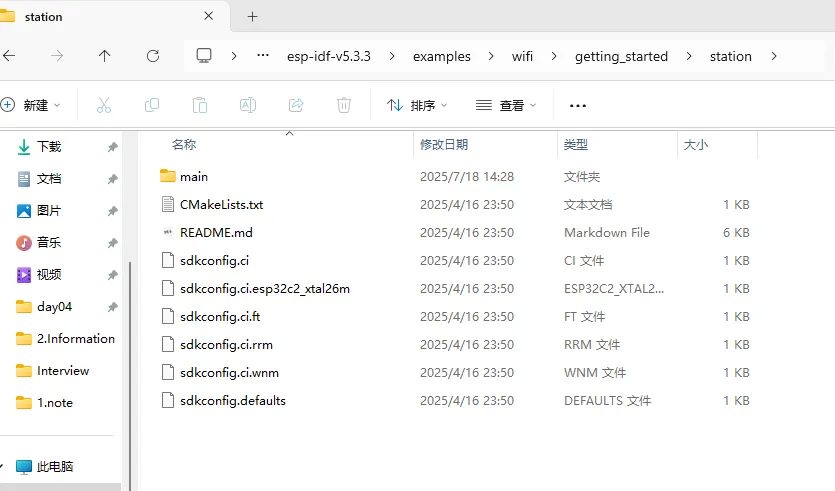Click the Delete trash can icon
This screenshot has width=835, height=491.
click(x=344, y=105)
